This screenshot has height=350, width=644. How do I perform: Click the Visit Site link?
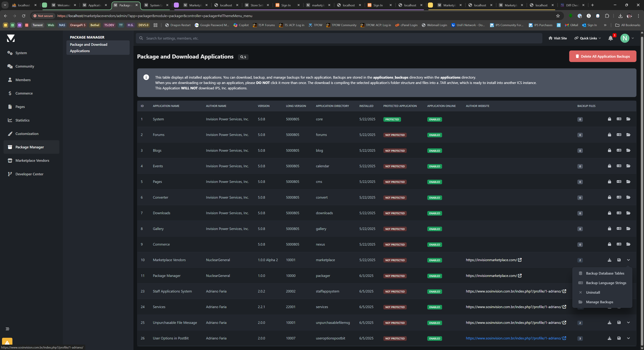(557, 38)
